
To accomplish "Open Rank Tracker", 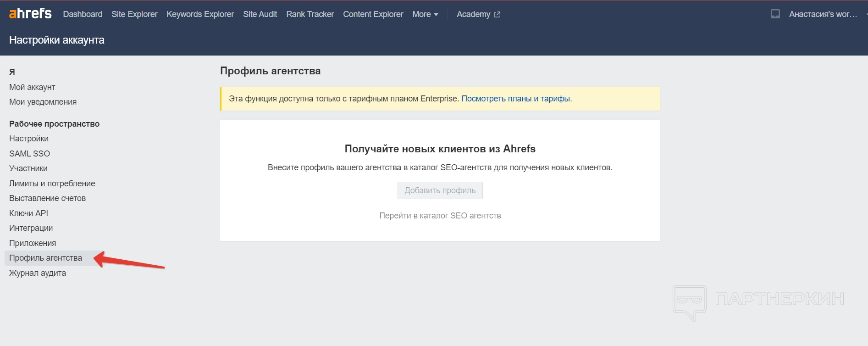I will (x=310, y=14).
